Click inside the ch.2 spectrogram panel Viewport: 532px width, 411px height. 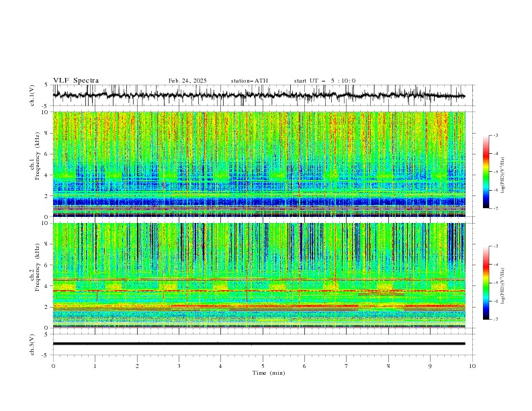(259, 275)
